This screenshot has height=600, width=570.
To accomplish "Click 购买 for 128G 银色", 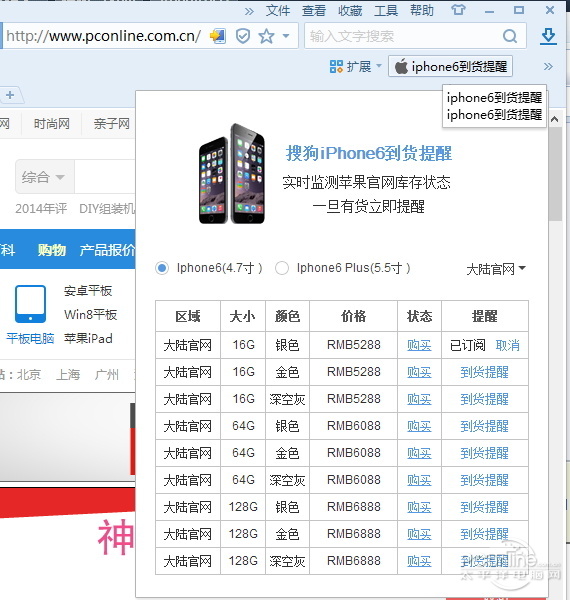I will point(419,507).
